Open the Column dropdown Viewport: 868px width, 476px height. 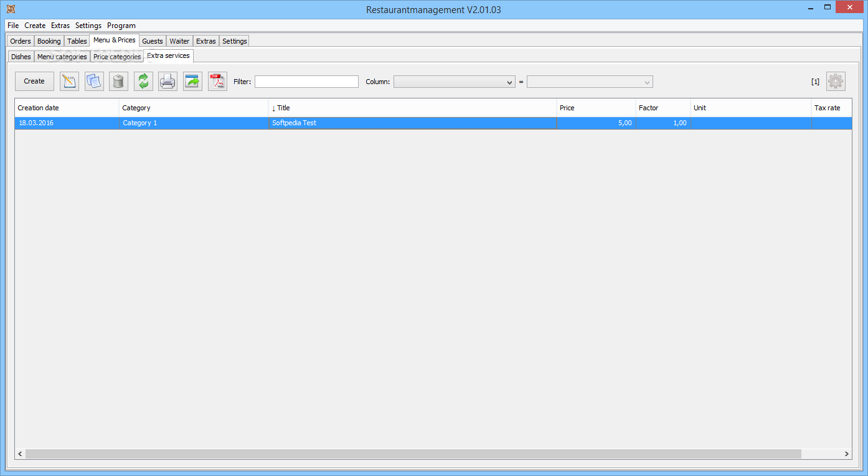[x=454, y=82]
